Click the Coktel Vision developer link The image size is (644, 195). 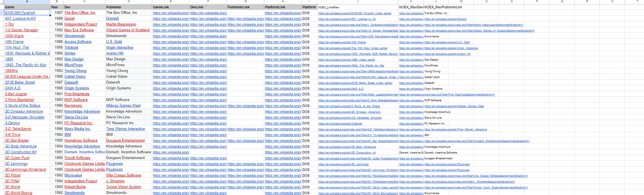tap(75, 77)
